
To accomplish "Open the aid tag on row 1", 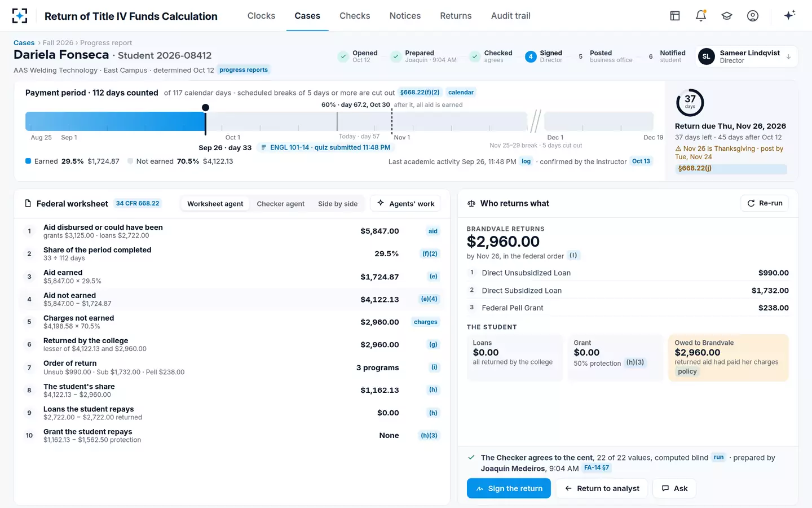I will pyautogui.click(x=433, y=231).
